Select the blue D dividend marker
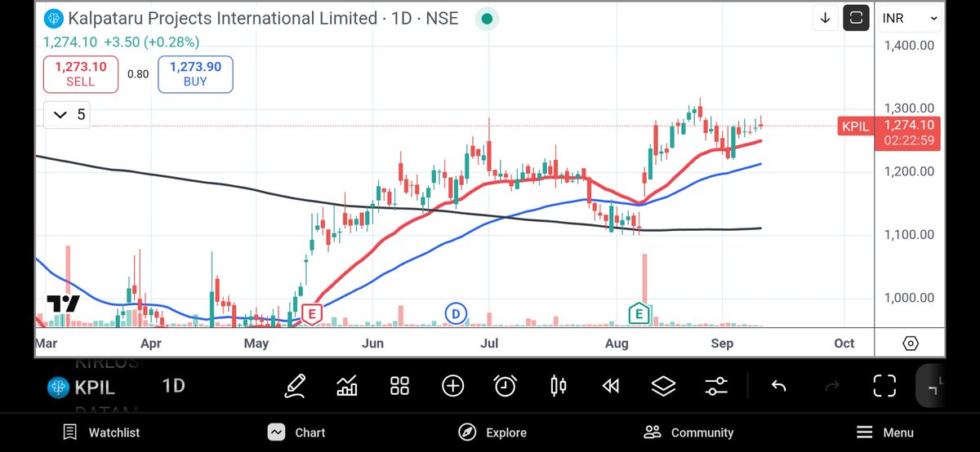980x452 pixels. point(455,312)
